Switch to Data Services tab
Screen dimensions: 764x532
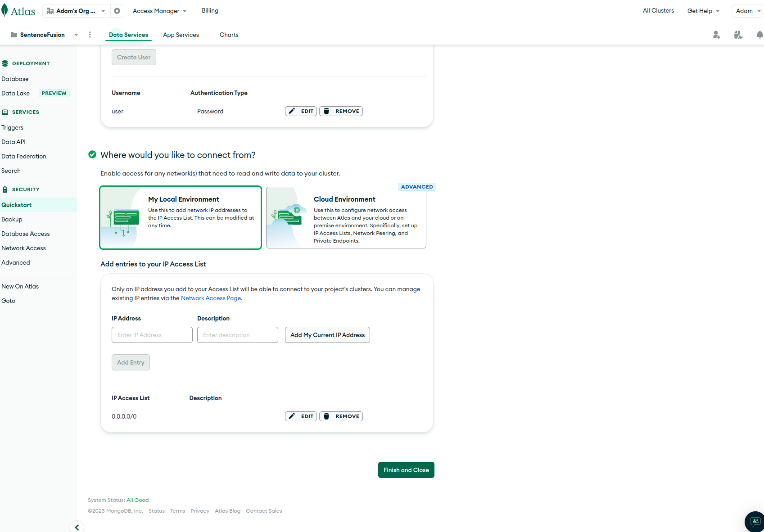point(128,35)
